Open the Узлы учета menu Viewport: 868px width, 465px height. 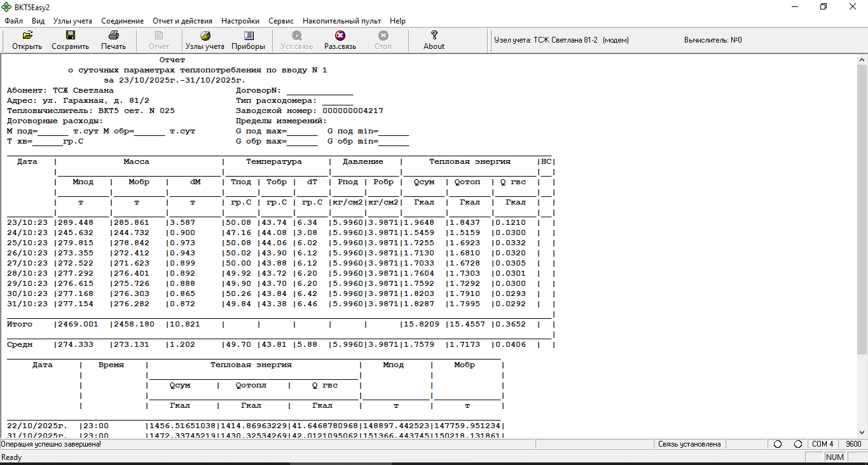point(72,21)
